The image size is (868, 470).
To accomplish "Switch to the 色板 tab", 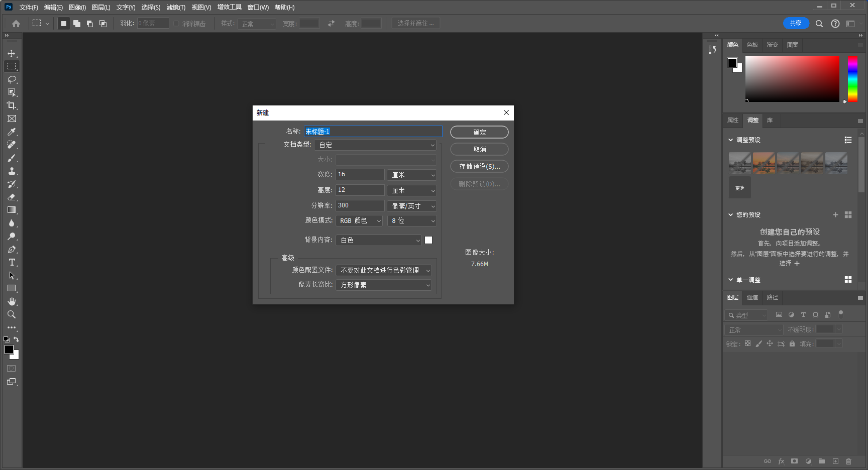I will pos(752,45).
